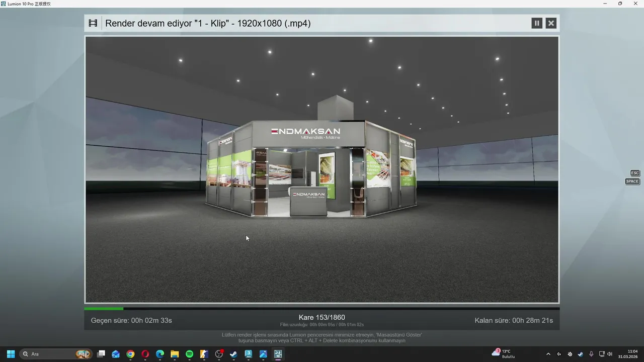This screenshot has height=362, width=644.
Task: Open OBS Studio from the taskbar
Action: click(x=219, y=354)
